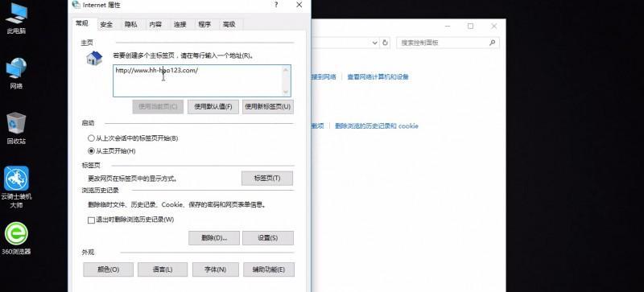Open the 网络 desktop icon

pos(16,73)
